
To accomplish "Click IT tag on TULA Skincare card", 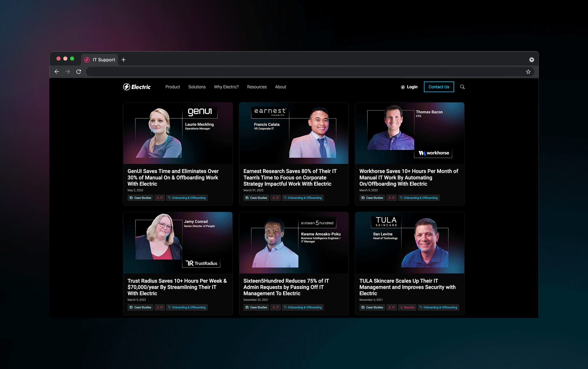I will click(391, 308).
